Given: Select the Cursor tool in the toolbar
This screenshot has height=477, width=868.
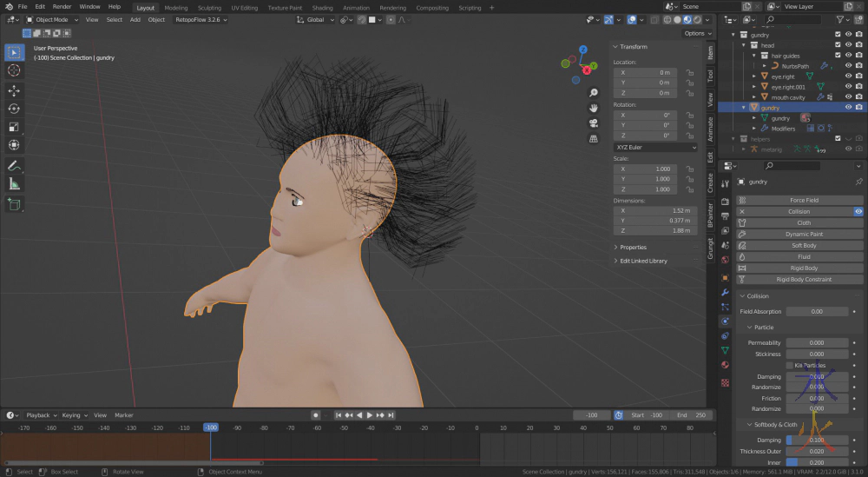Looking at the screenshot, I should point(15,70).
